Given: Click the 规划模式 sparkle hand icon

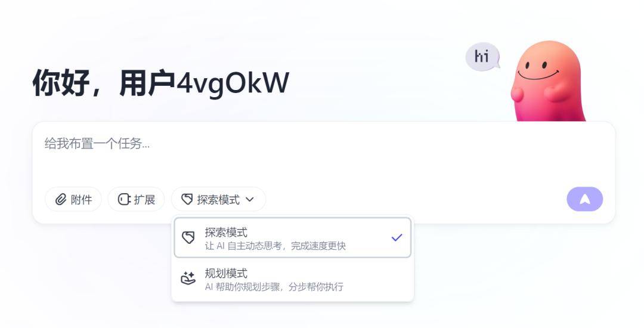Looking at the screenshot, I should click(x=188, y=279).
